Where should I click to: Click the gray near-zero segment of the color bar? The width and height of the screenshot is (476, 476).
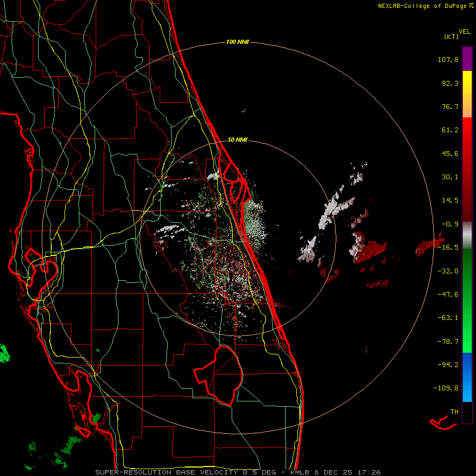coord(467,235)
